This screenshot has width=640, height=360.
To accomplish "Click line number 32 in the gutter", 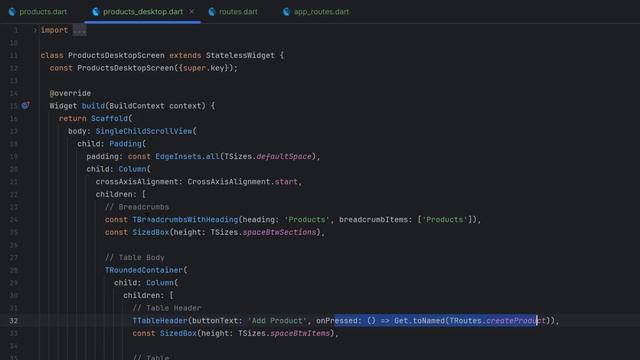I will point(14,321).
